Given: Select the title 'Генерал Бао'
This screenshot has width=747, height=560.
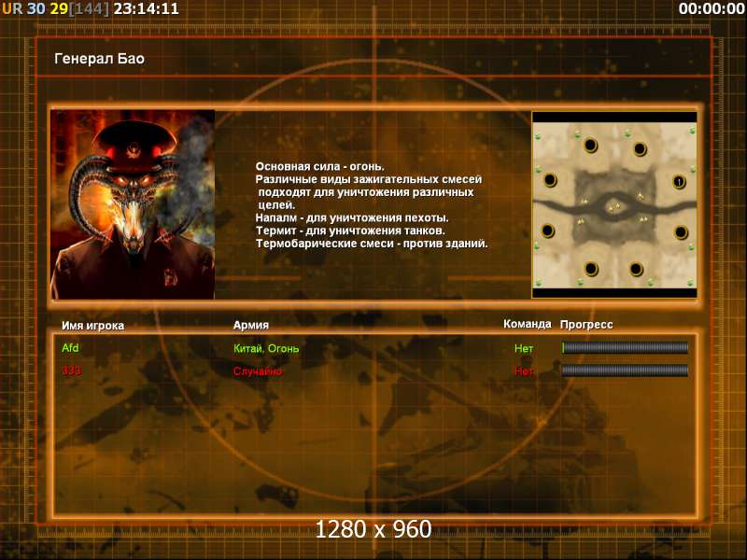Looking at the screenshot, I should 99,59.
